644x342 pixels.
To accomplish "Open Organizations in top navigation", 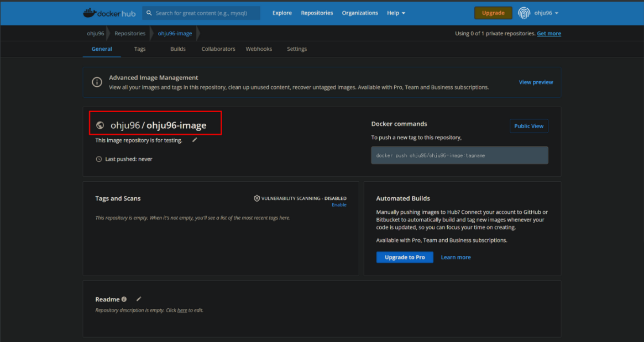I will click(x=360, y=13).
